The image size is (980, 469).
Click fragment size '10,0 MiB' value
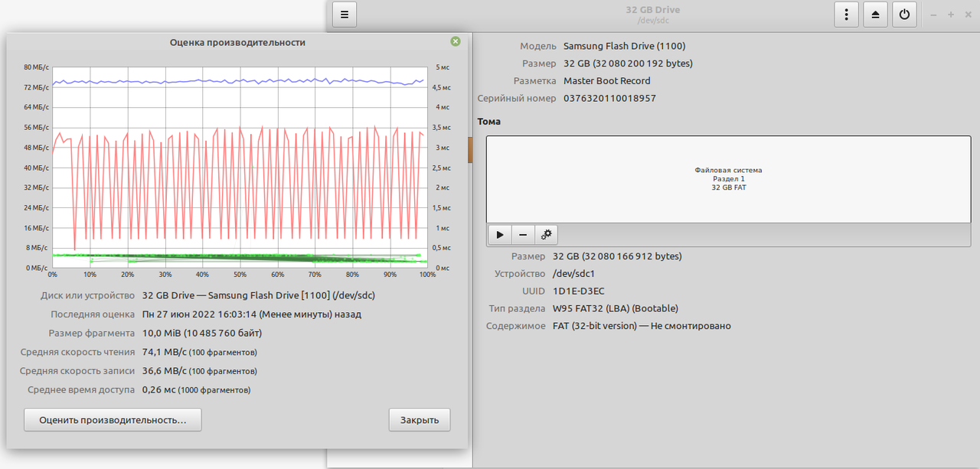162,333
